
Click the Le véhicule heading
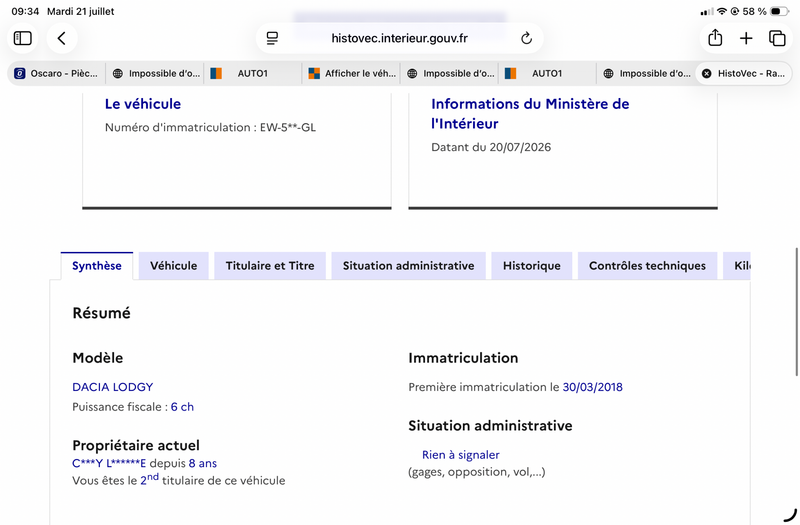[x=143, y=104]
